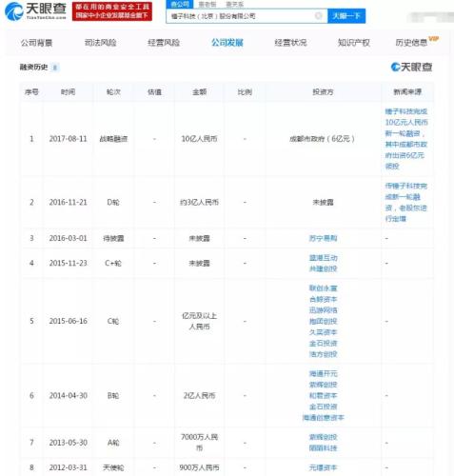This screenshot has width=454, height=476.
Task: Click the amount 2亿人民币
Action: point(199,396)
